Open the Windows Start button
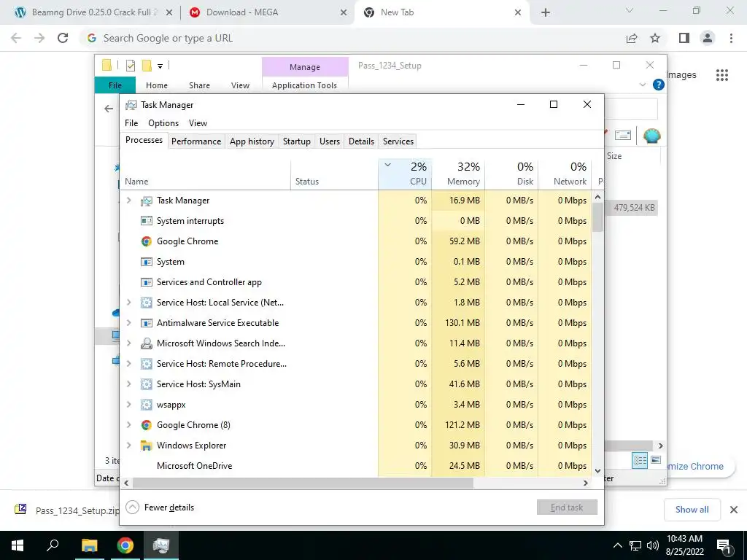Screen dimensions: 747x560 [x=18, y=545]
